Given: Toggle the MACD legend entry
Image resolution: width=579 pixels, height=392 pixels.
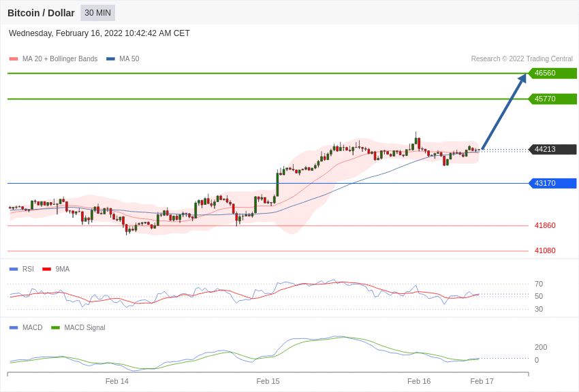Looking at the screenshot, I should click(26, 327).
